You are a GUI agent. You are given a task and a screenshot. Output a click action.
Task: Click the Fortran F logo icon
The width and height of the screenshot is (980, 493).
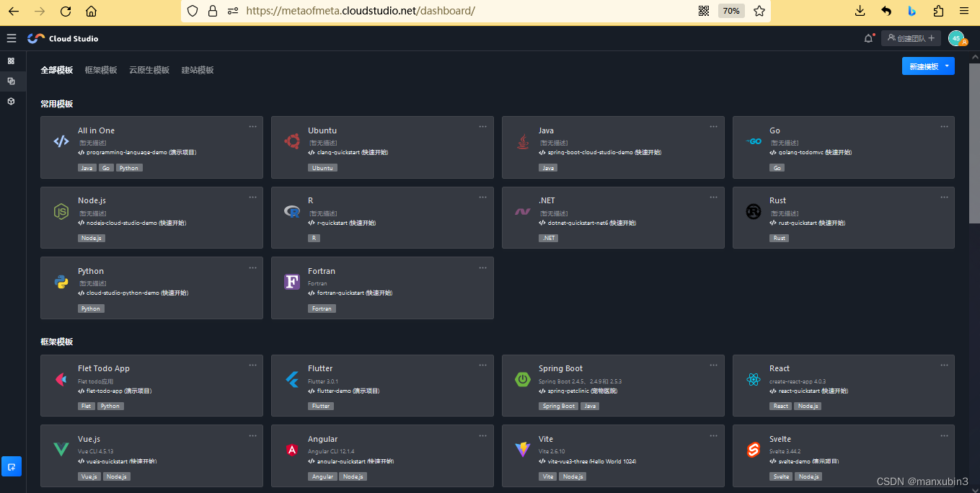(x=292, y=282)
